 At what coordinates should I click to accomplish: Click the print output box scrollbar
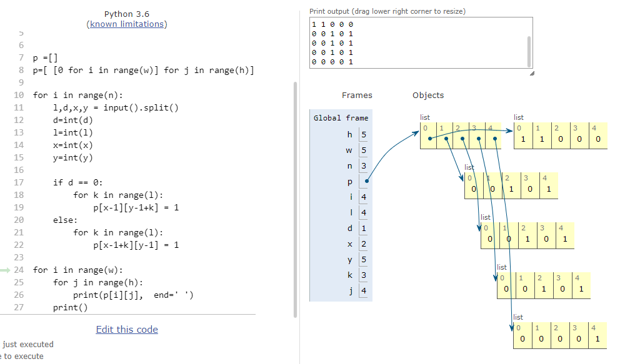[x=529, y=52]
